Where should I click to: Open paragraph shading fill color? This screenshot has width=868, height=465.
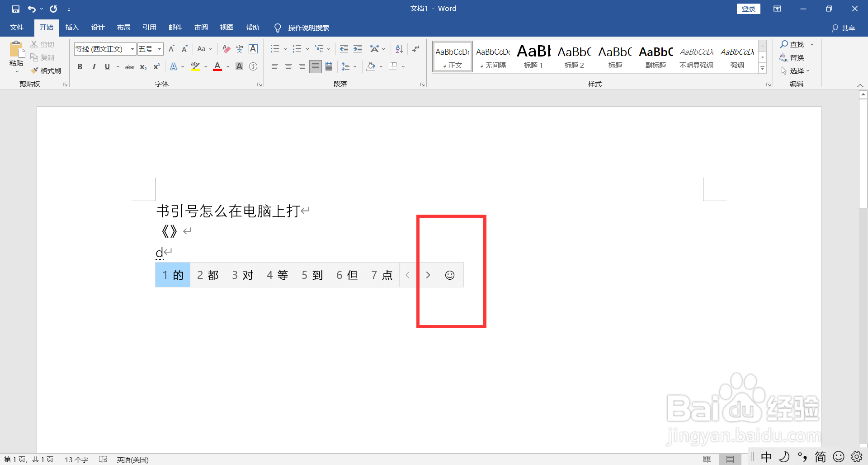(x=371, y=67)
